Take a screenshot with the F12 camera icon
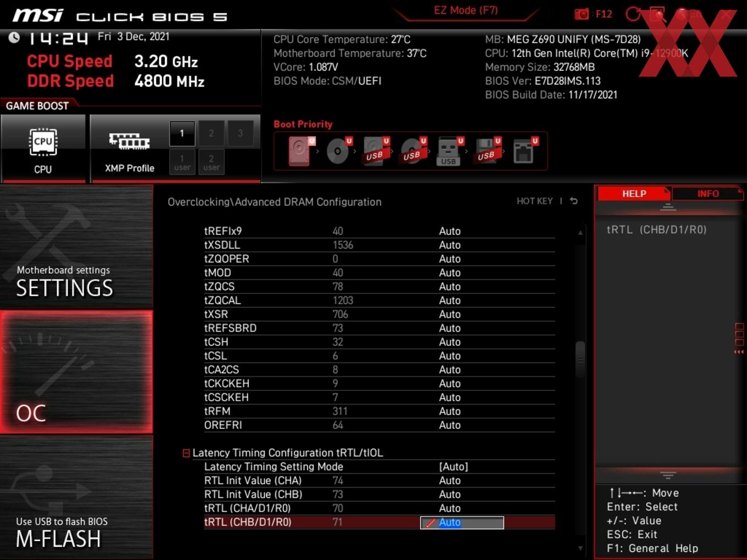Screen dimensions: 747x560 (x=582, y=14)
